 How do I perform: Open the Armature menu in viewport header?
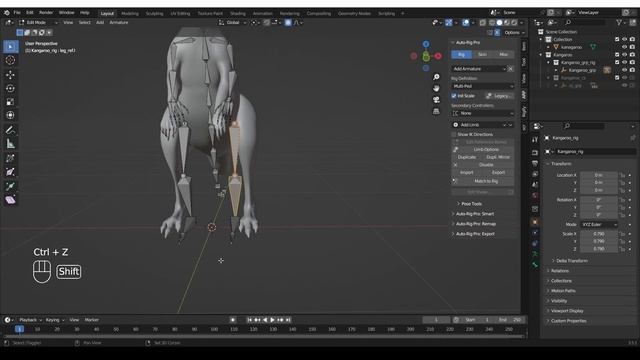[x=119, y=22]
